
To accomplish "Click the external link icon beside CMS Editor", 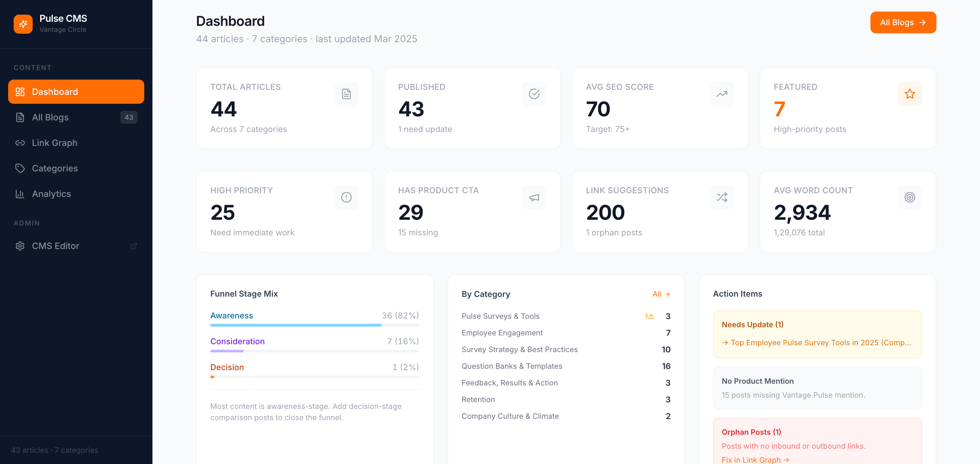I will [133, 246].
